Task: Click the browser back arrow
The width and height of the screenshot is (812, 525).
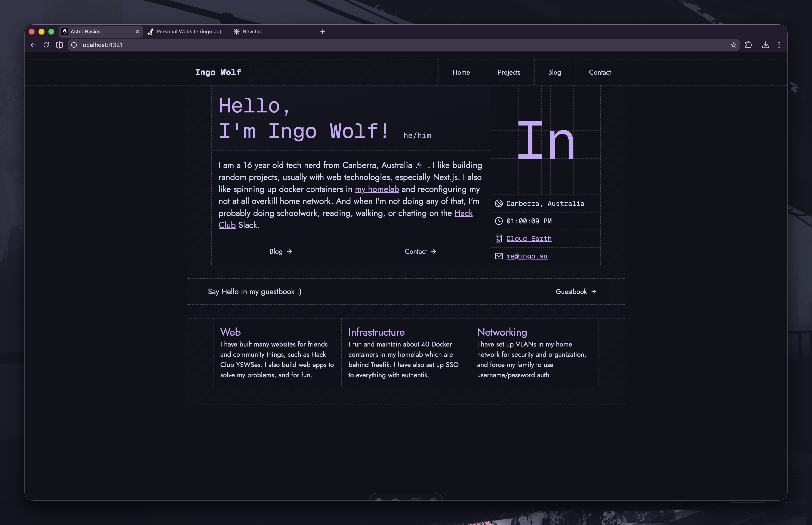Action: (x=33, y=45)
